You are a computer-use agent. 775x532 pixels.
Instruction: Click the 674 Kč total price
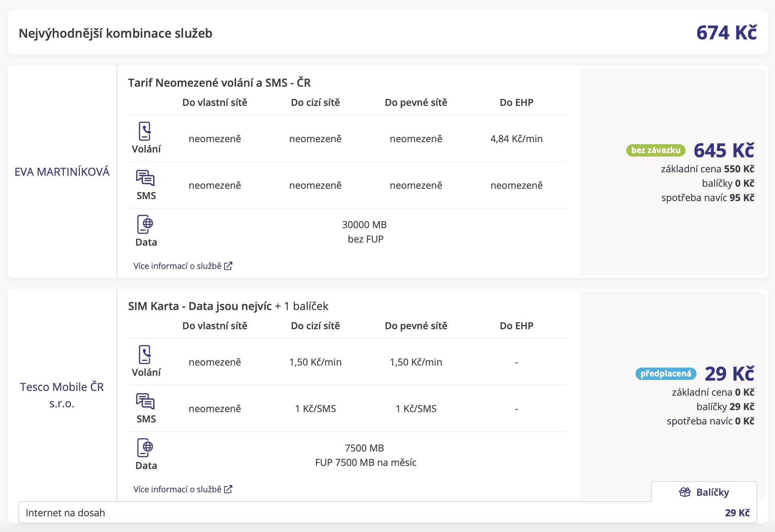(x=726, y=33)
